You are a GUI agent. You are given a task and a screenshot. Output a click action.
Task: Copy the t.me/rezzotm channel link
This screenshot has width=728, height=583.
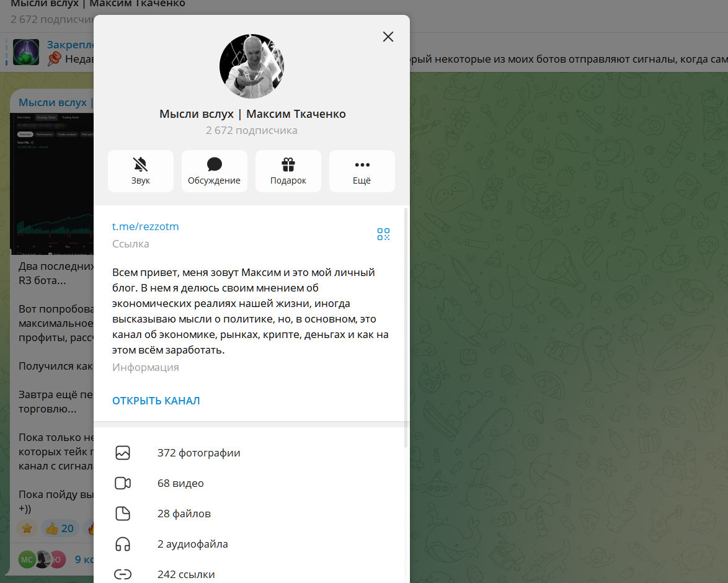pyautogui.click(x=145, y=227)
